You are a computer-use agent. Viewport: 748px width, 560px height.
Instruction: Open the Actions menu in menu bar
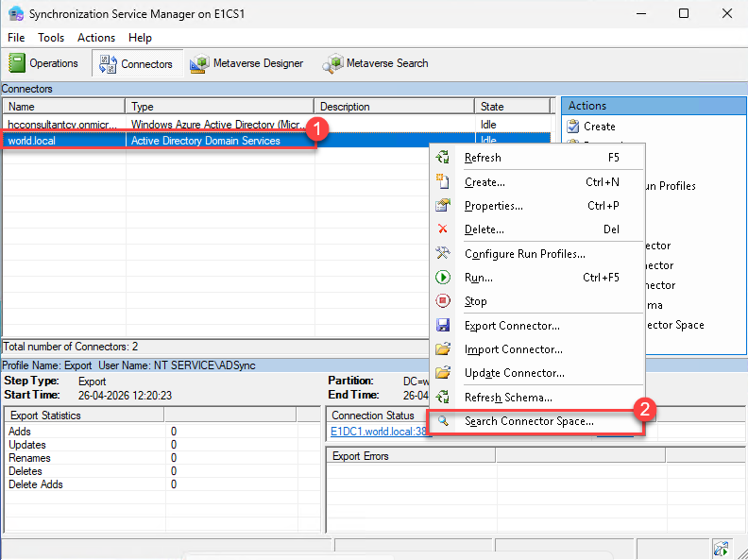coord(96,38)
